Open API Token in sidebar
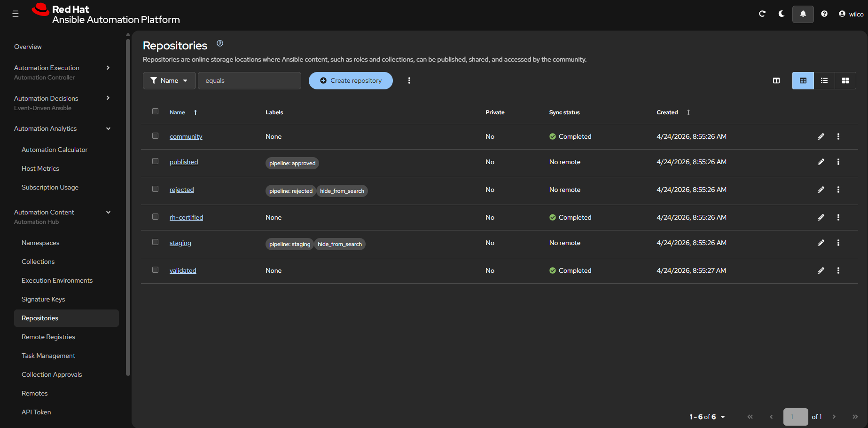The width and height of the screenshot is (868, 428). tap(36, 412)
